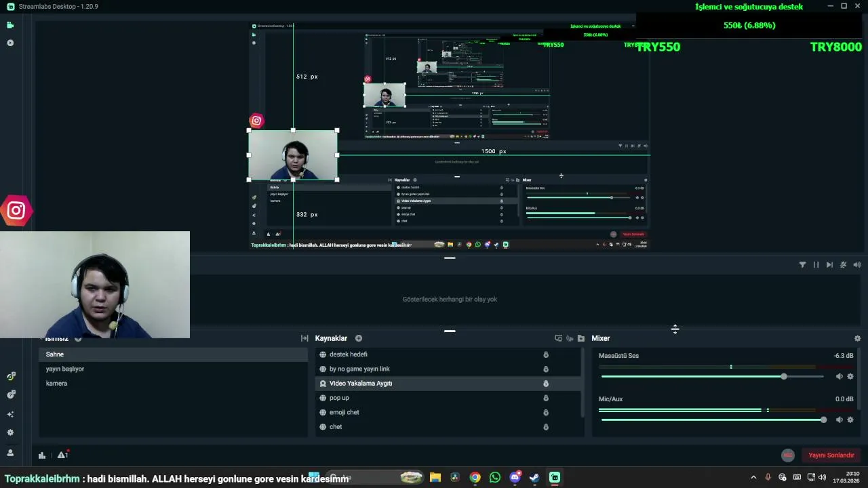Open File Explorer from the taskbar
The image size is (868, 488).
click(x=435, y=477)
